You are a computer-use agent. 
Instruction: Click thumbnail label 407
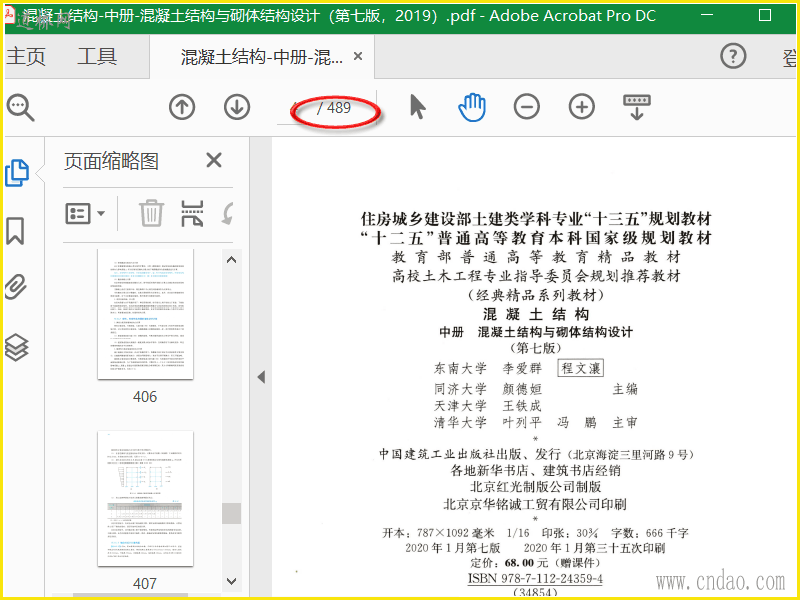click(x=145, y=583)
